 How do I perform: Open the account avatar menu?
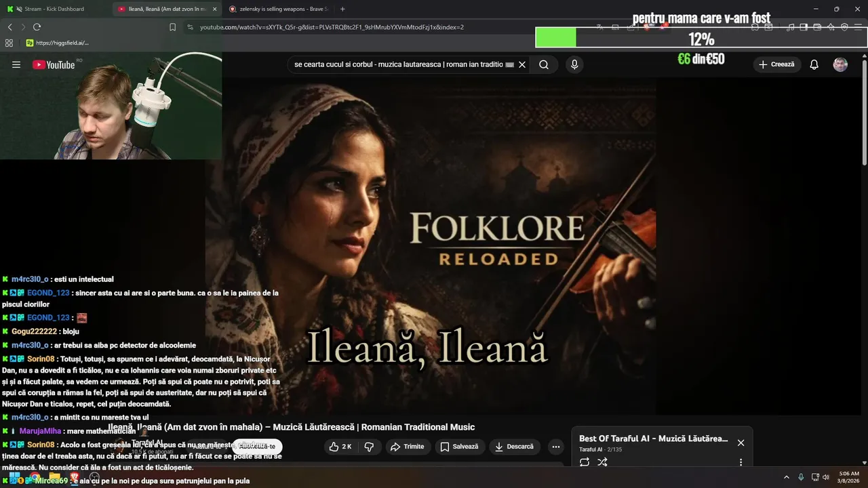840,64
